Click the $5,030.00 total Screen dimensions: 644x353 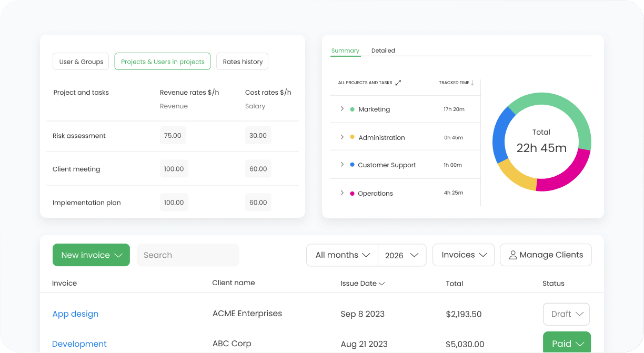pyautogui.click(x=465, y=344)
